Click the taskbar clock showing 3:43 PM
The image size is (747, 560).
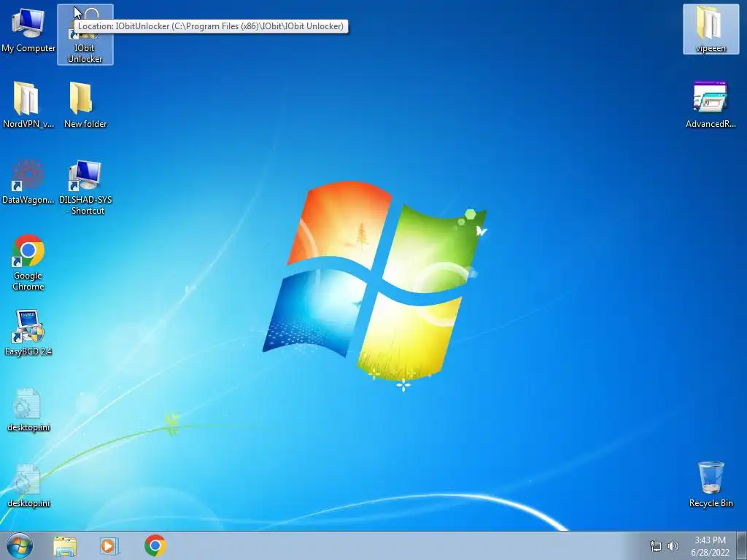(x=710, y=546)
